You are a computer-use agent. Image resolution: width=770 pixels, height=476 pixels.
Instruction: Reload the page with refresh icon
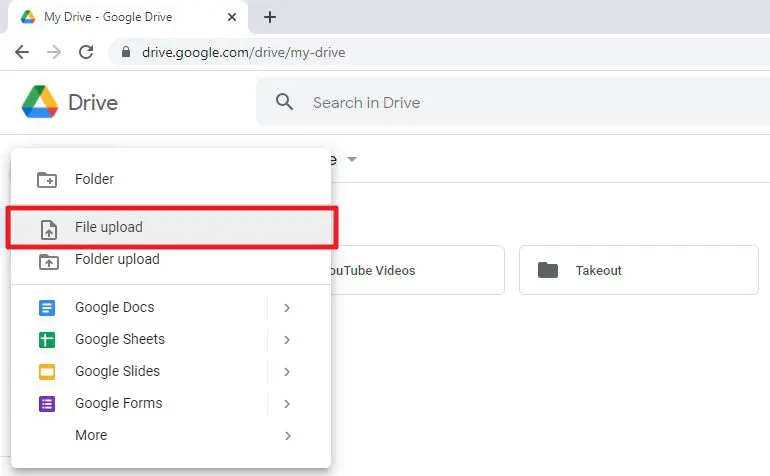point(86,52)
